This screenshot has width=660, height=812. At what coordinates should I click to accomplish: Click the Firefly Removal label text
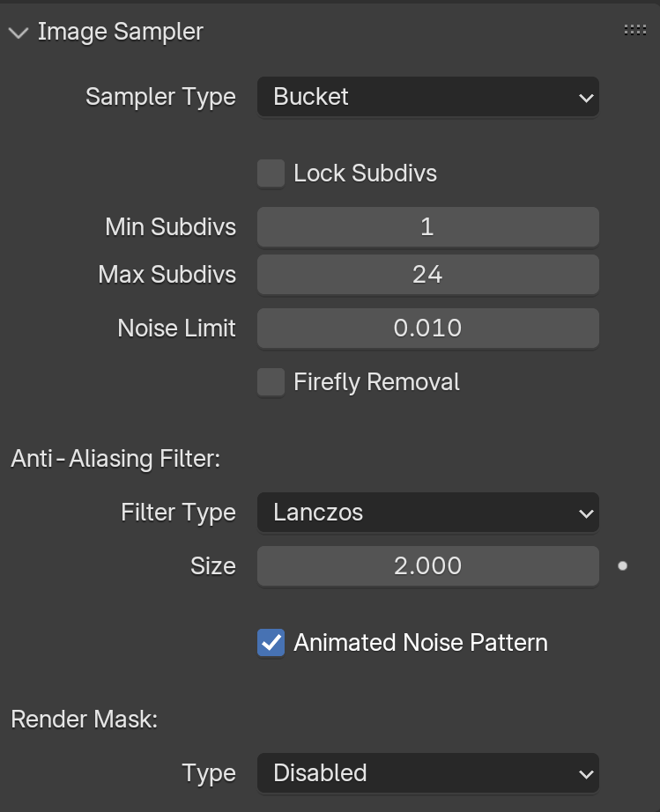click(x=376, y=382)
